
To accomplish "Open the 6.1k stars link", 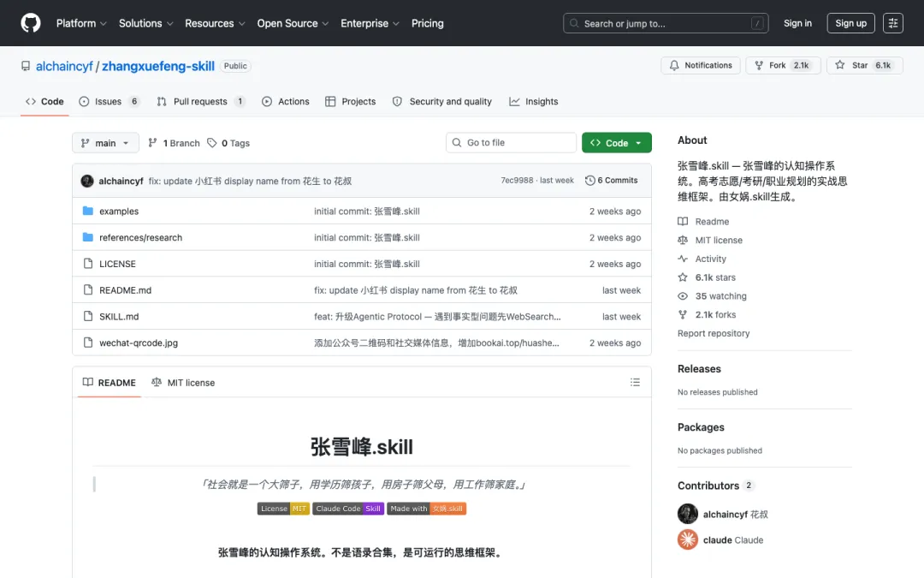I will (707, 277).
